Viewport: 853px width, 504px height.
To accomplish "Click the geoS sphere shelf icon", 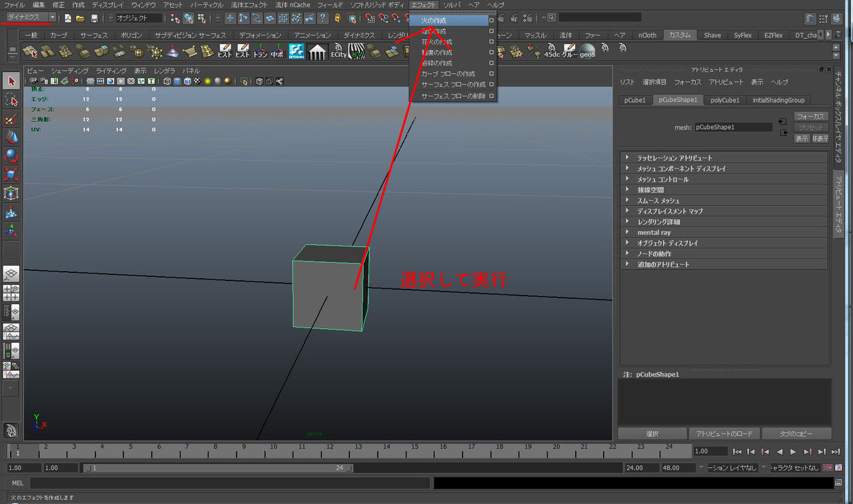I will (587, 51).
